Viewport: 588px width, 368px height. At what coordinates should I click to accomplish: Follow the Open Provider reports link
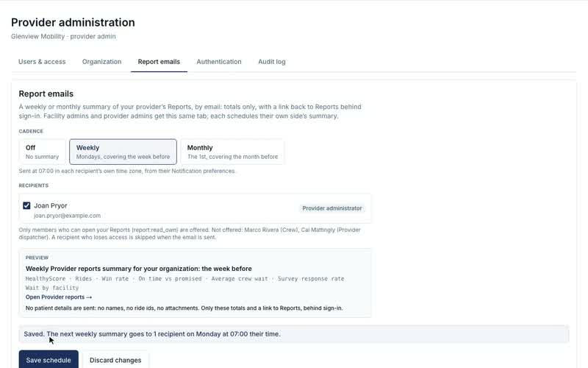coord(59,297)
